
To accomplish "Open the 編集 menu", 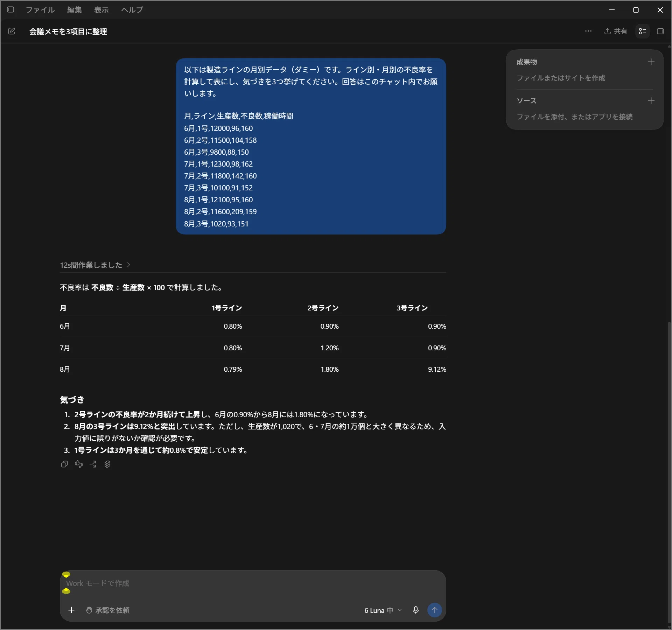I will pos(74,10).
